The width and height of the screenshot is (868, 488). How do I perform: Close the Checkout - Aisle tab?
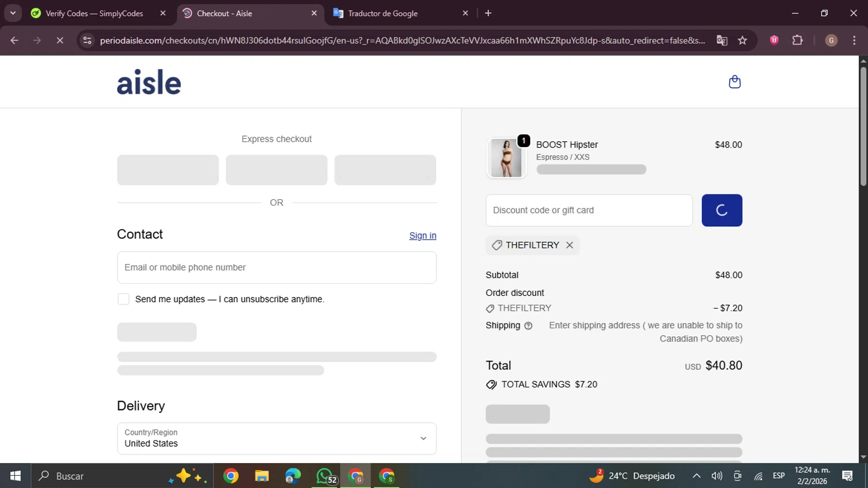[314, 13]
